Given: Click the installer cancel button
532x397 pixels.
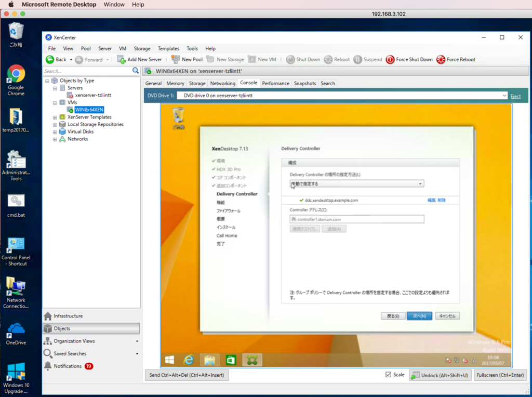Looking at the screenshot, I should [447, 316].
